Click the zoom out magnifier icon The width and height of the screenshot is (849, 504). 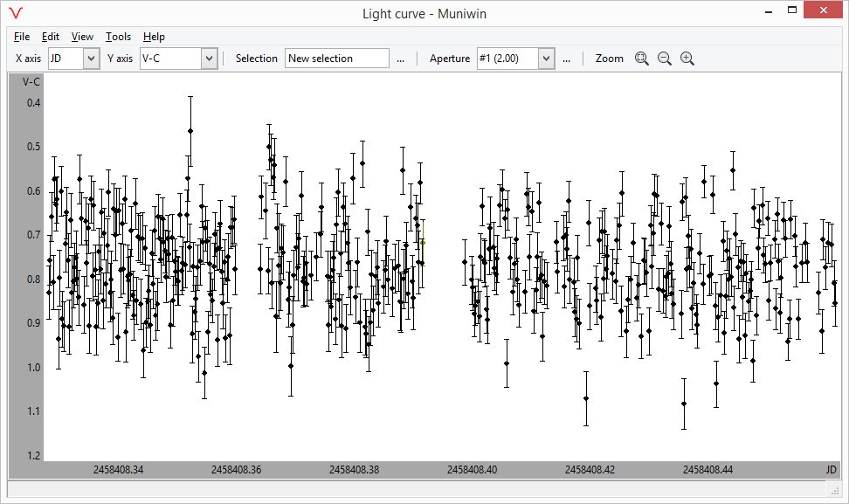tap(665, 59)
